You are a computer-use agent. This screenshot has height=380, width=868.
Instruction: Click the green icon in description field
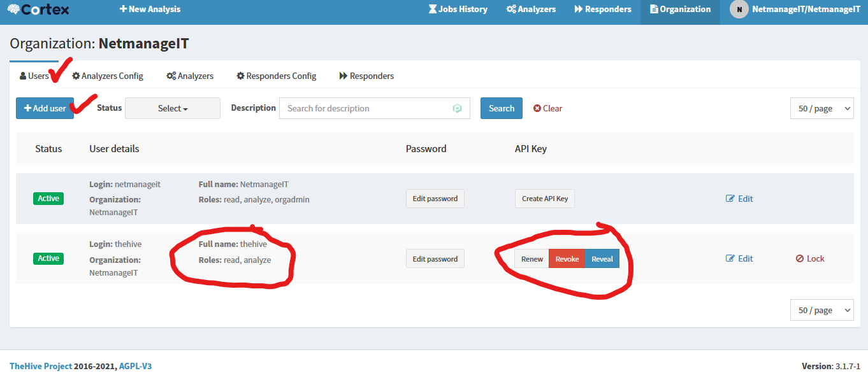click(457, 108)
